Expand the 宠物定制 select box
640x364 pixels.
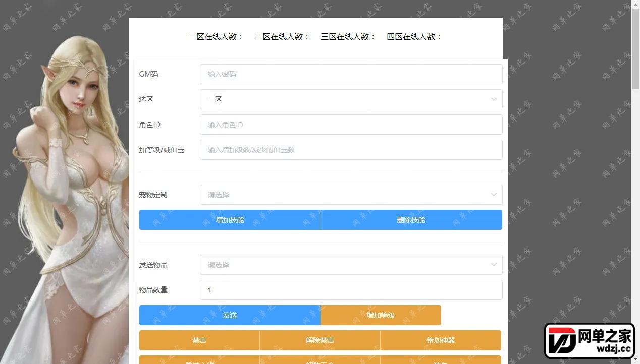[x=351, y=195]
